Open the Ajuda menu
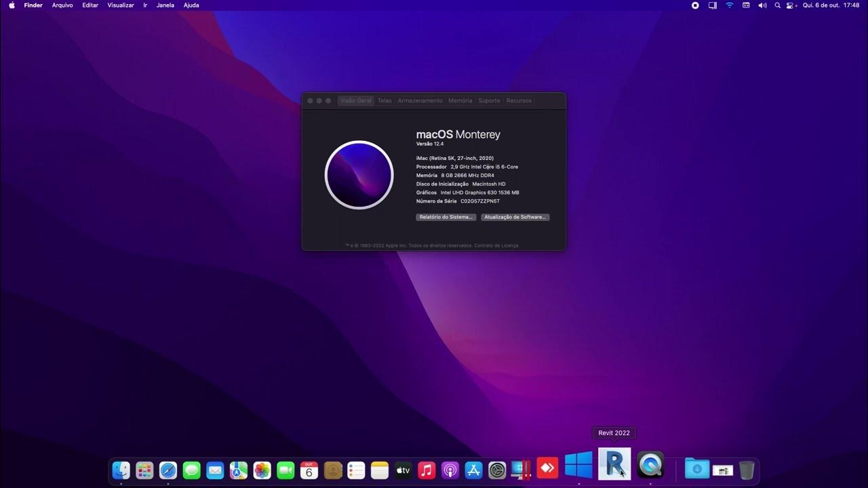The image size is (868, 488). coord(191,5)
